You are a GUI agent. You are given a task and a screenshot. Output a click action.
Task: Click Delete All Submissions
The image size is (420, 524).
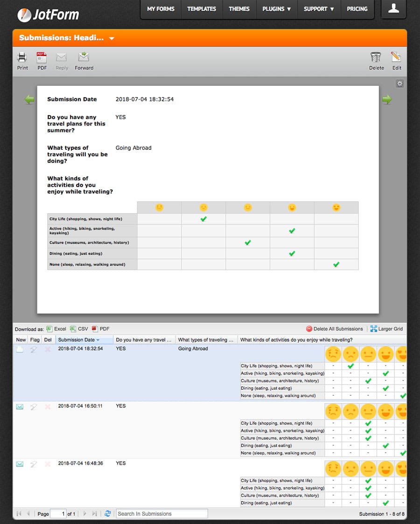pyautogui.click(x=335, y=329)
